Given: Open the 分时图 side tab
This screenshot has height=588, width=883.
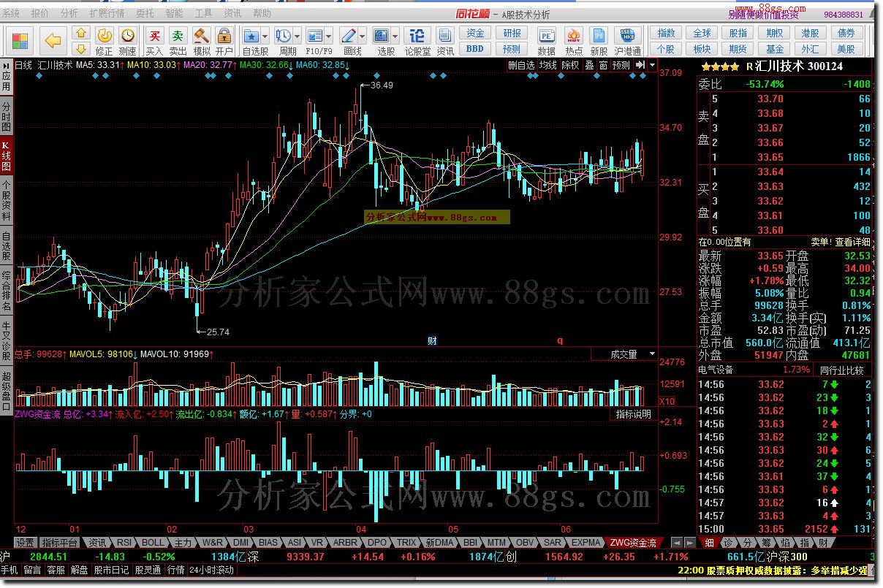Looking at the screenshot, I should click(x=7, y=116).
